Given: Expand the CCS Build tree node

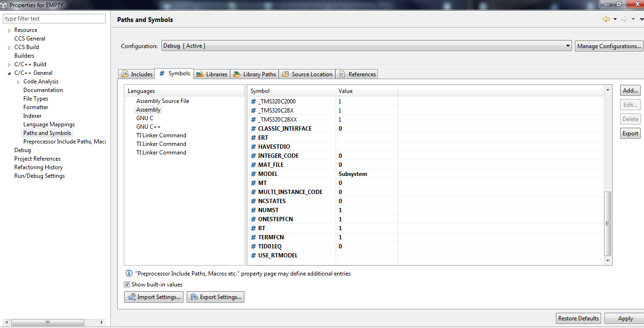Looking at the screenshot, I should click(9, 48).
